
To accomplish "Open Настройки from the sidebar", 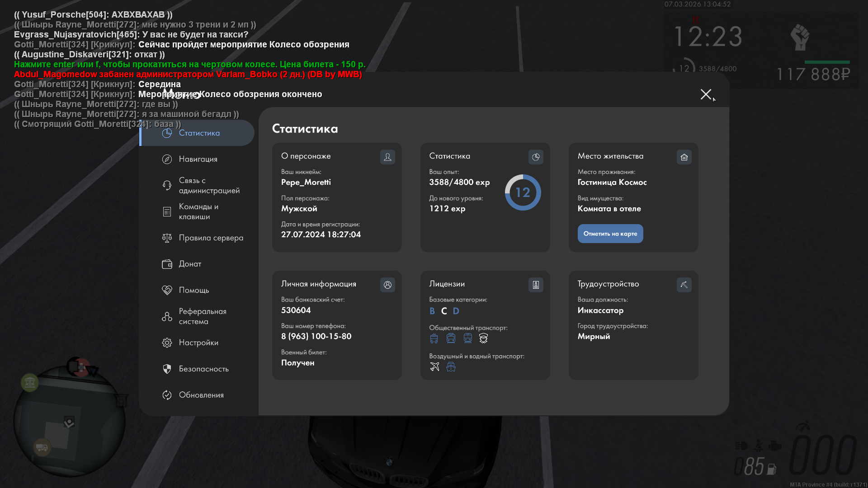I will (198, 343).
